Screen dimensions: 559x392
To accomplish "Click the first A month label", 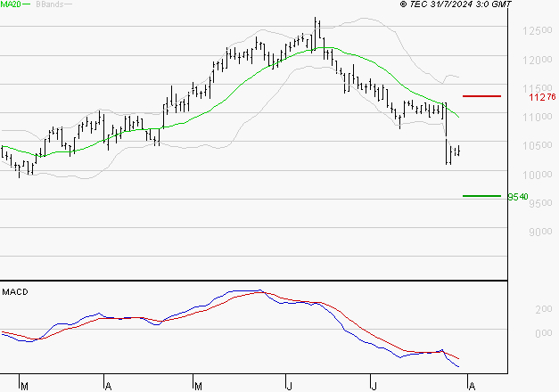I will click(x=109, y=387).
